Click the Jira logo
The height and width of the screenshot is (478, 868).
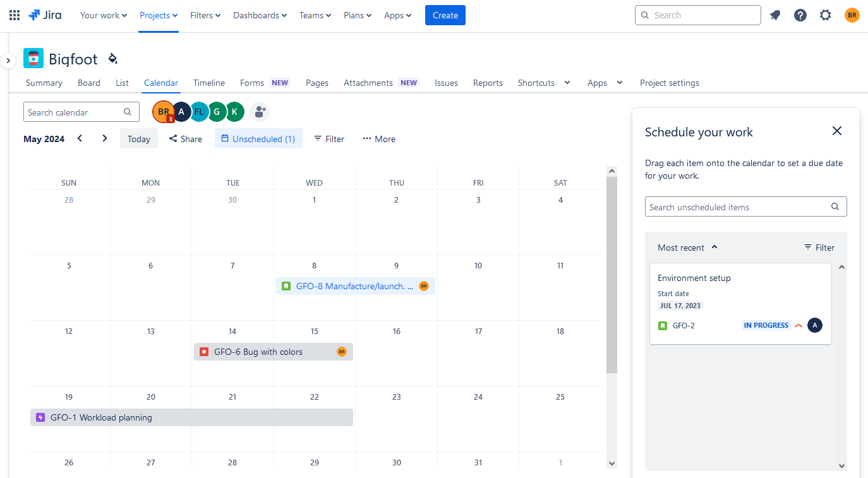[x=45, y=15]
